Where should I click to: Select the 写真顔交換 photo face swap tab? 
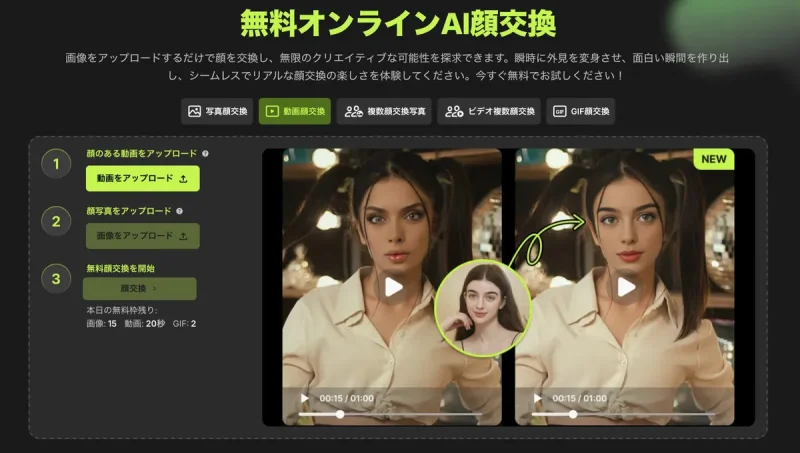(217, 111)
